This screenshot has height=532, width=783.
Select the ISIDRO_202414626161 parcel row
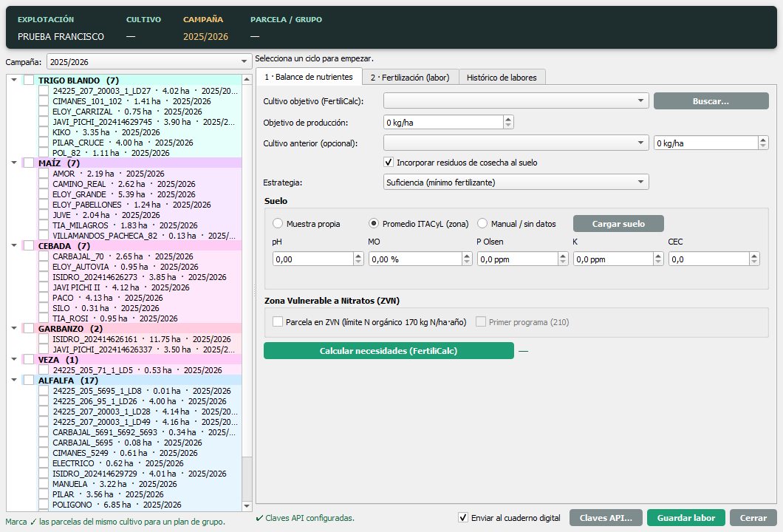[x=140, y=339]
